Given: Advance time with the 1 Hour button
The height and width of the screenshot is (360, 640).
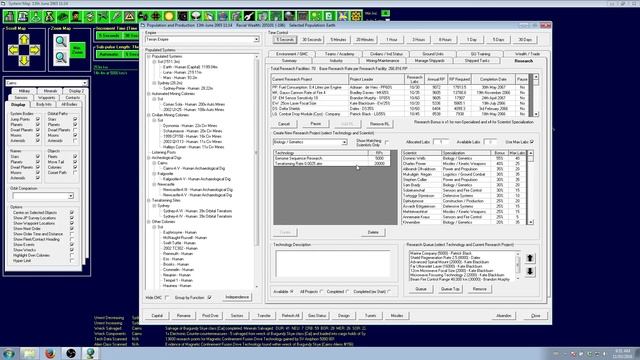Looking at the screenshot, I should point(391,40).
